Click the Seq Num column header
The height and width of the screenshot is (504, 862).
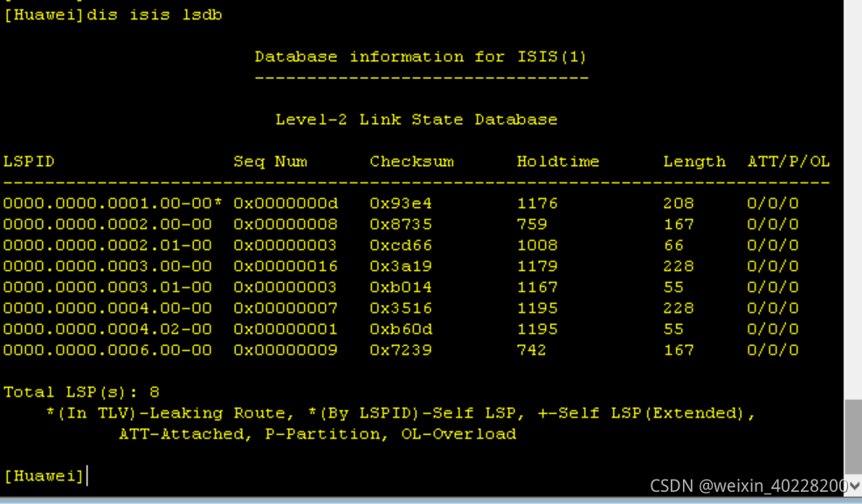coord(270,162)
